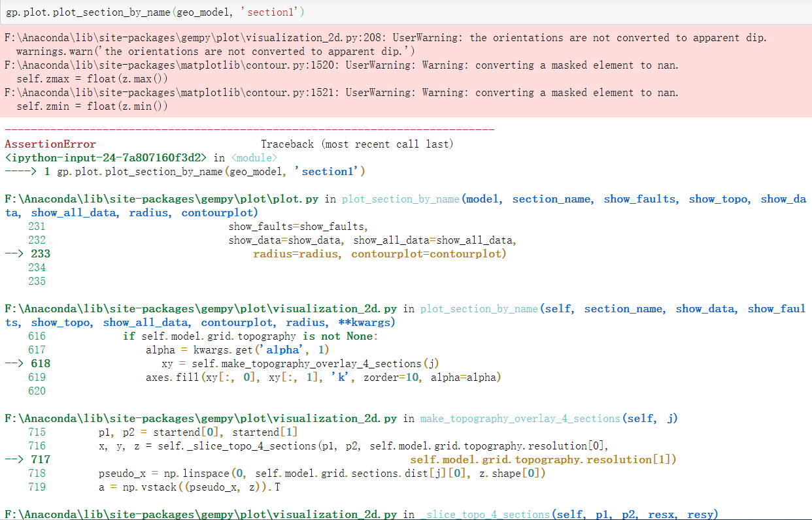812x520 pixels.
Task: Click the AssertionError label
Action: pos(46,143)
